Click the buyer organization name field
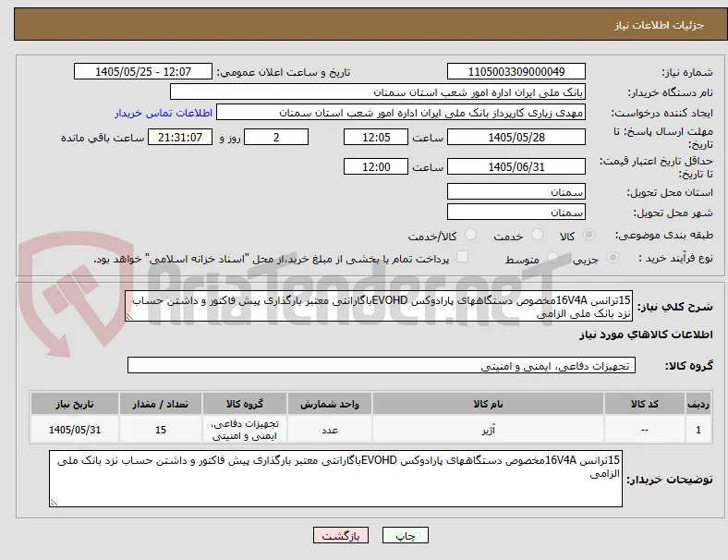 tap(378, 91)
